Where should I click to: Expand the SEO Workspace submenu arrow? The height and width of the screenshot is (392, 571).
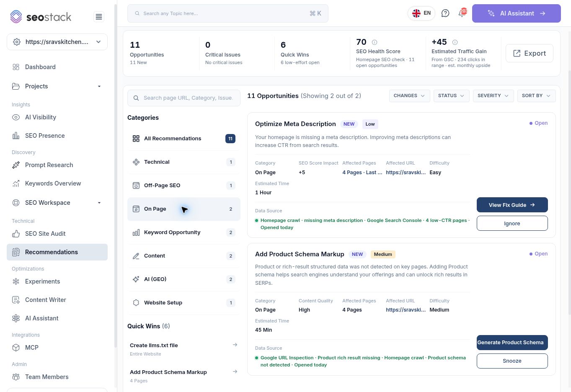pos(99,203)
